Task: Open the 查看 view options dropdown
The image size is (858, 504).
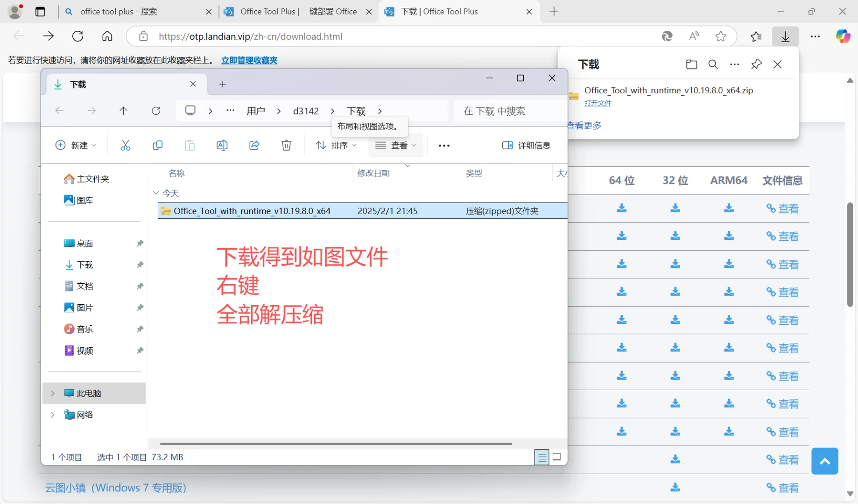Action: (x=395, y=145)
